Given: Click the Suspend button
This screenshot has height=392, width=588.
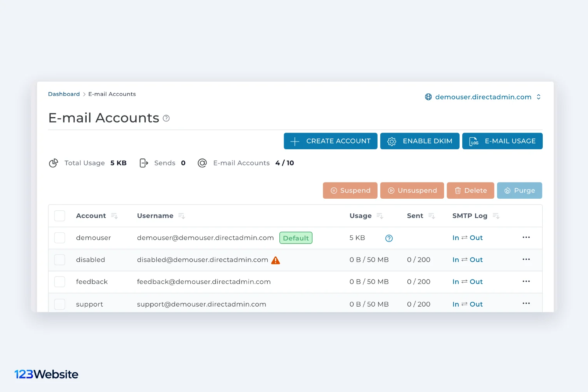Looking at the screenshot, I should pos(350,191).
